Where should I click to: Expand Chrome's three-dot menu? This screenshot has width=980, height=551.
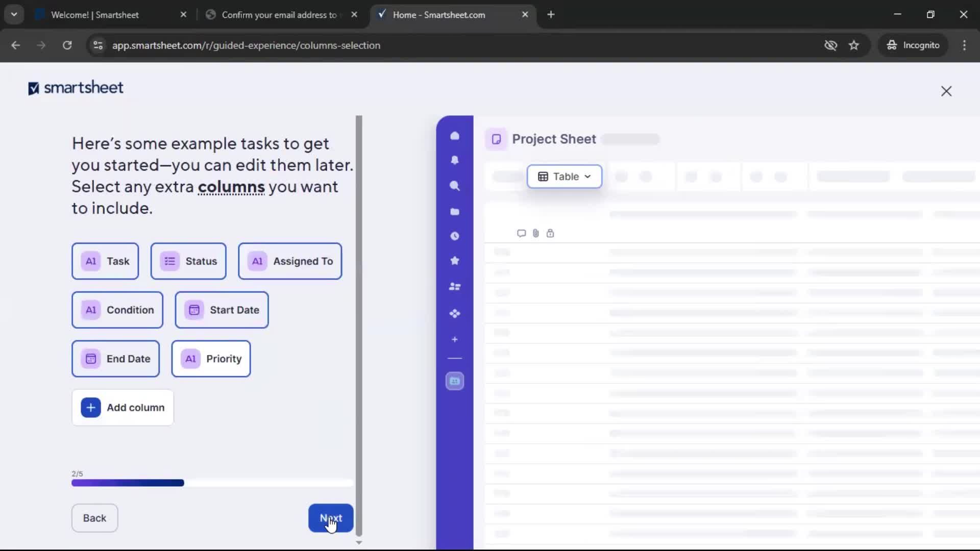point(964,45)
